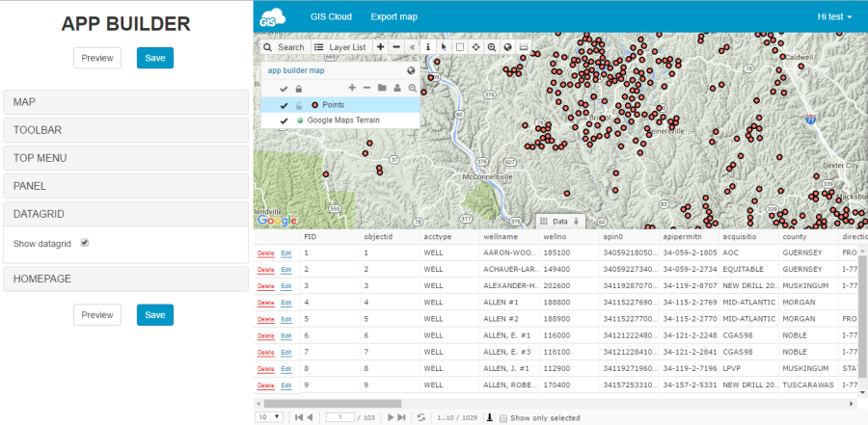Go to first page of datagrid
The height and width of the screenshot is (425, 868).
click(299, 418)
